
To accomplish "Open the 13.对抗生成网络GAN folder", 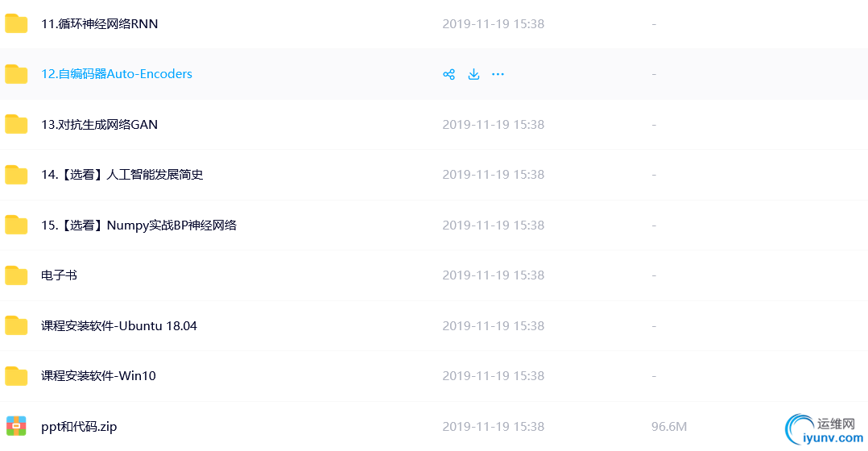I will (100, 125).
